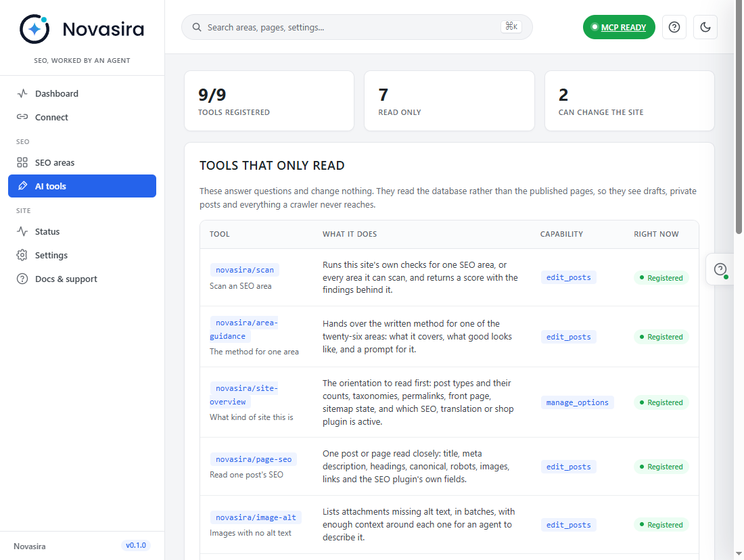Screen dimensions: 744x560
Task: Click the novasira/scan tool name
Action: [245, 270]
